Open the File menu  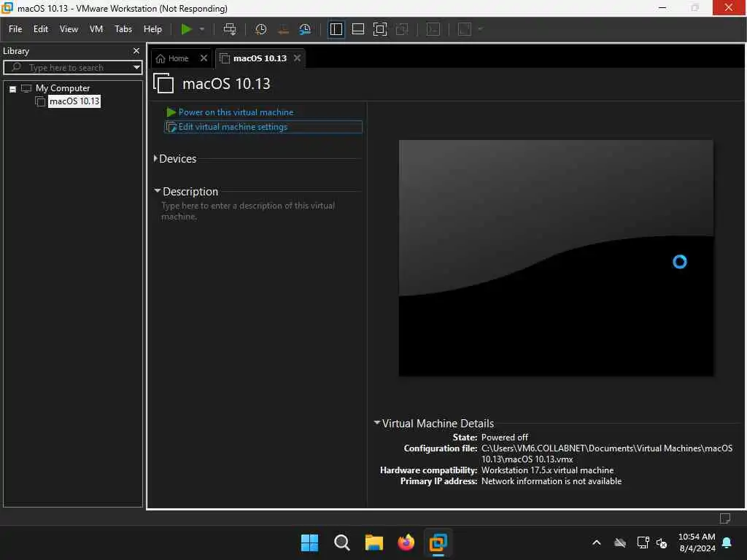(15, 29)
